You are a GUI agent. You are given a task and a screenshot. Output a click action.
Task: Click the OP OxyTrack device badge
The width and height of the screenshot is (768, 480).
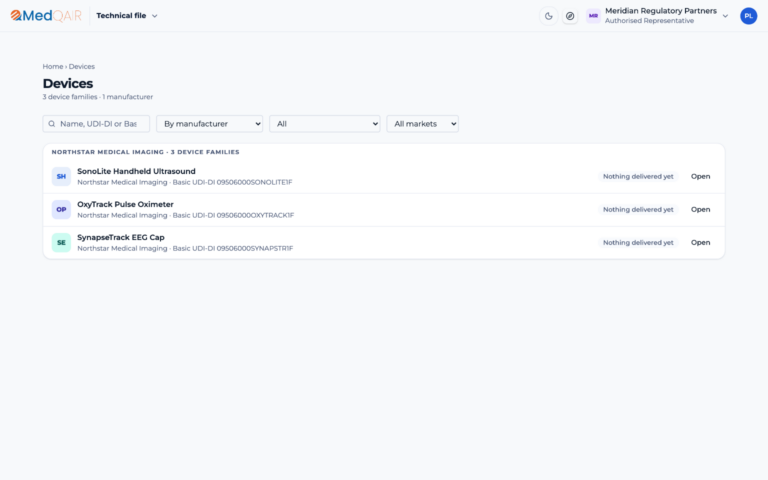click(x=61, y=210)
